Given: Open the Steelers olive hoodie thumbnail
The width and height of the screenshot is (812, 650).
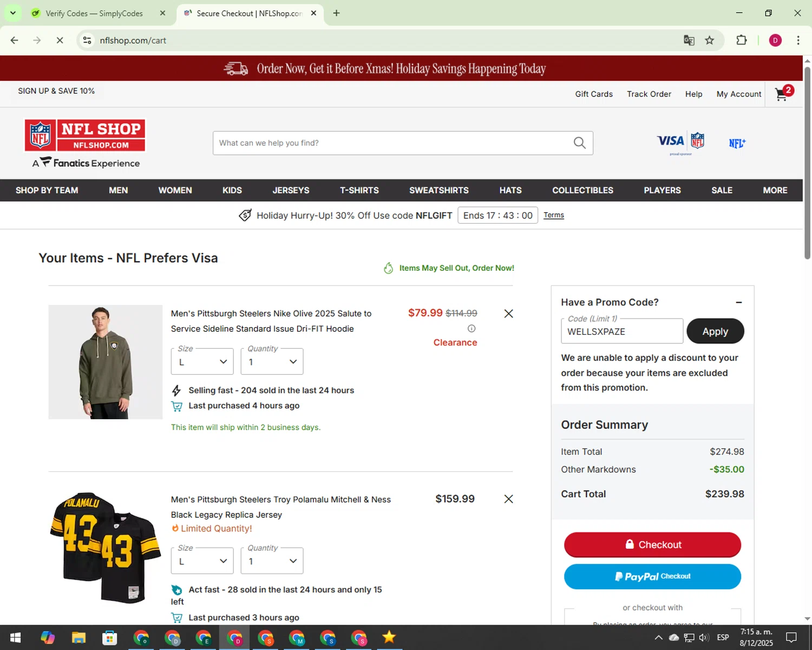Looking at the screenshot, I should click(x=106, y=362).
